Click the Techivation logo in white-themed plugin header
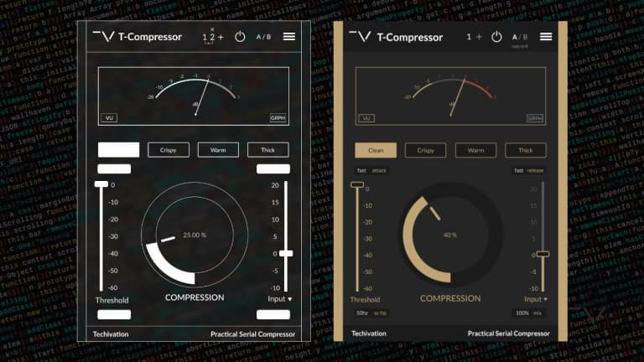This screenshot has width=644, height=362. (103, 37)
